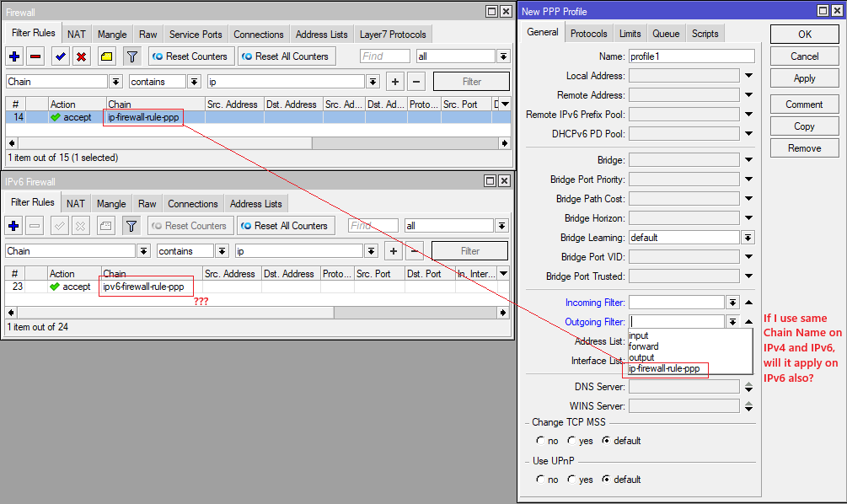Screen dimensions: 847x504
Task: Open the "all" rules filter dropdown in Firewall
Action: point(503,56)
